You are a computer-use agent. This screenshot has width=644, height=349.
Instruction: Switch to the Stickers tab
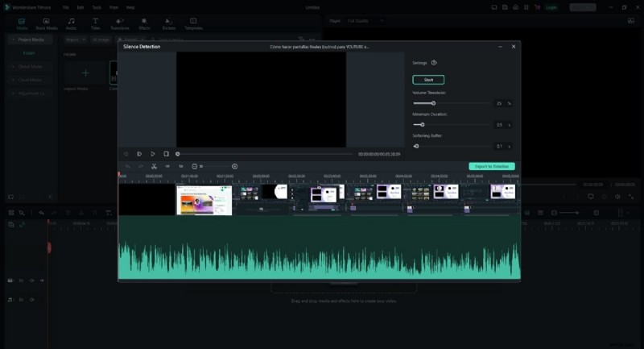[x=169, y=24]
